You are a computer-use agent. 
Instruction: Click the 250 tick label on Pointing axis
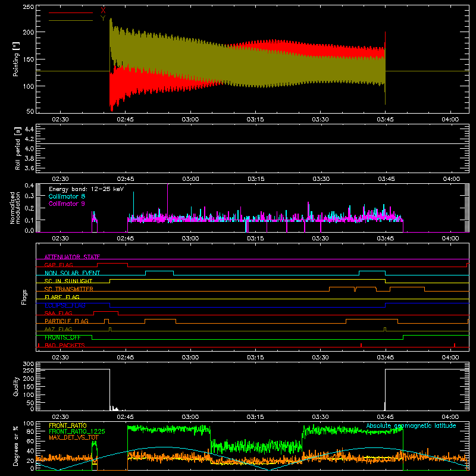28,7
